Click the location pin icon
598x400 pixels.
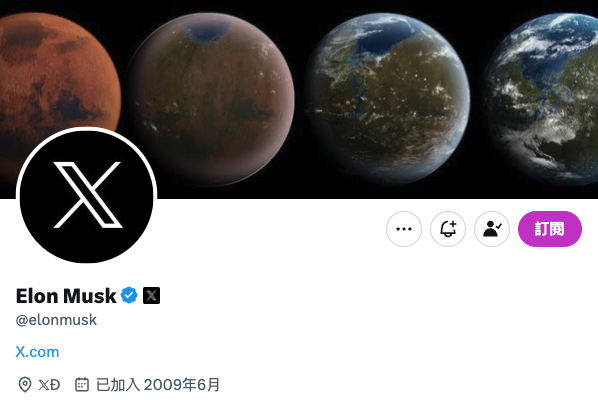(25, 384)
